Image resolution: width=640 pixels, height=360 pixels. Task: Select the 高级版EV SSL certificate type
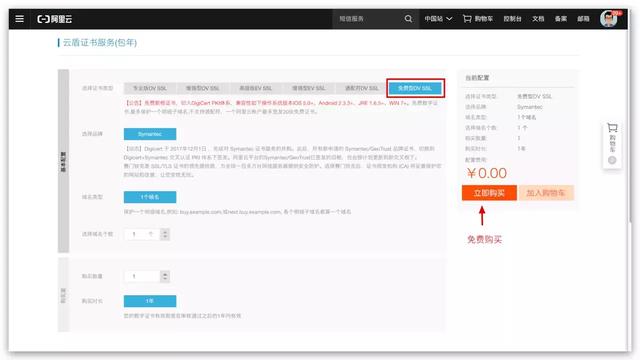256,88
